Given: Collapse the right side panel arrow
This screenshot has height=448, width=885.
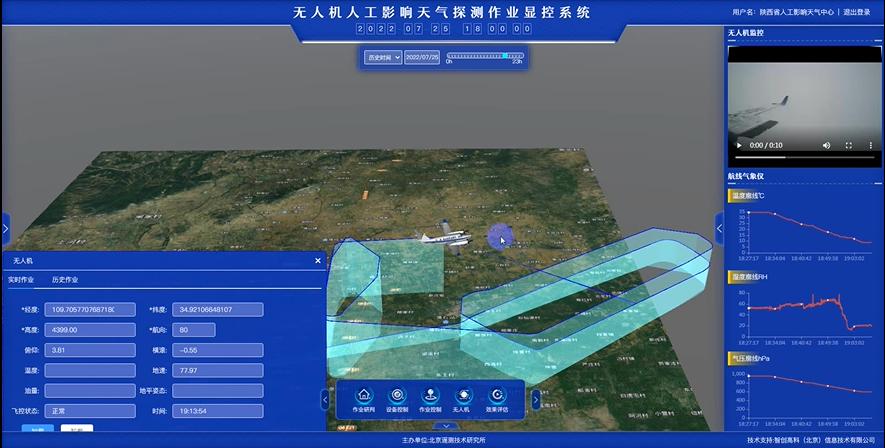Looking at the screenshot, I should coord(719,228).
